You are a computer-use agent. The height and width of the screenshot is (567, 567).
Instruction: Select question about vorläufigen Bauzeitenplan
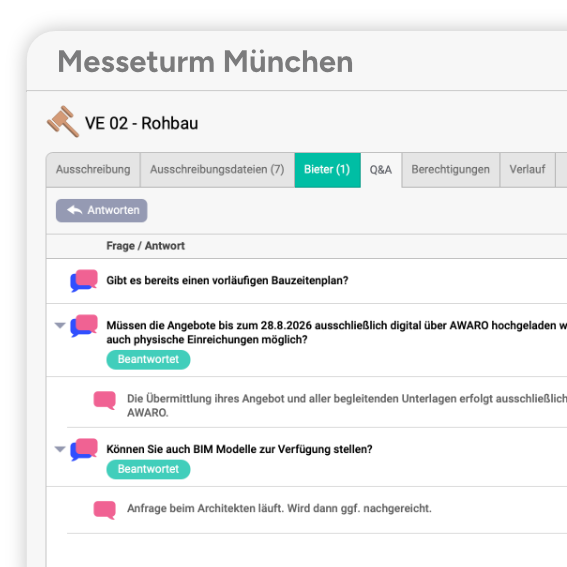(x=227, y=280)
